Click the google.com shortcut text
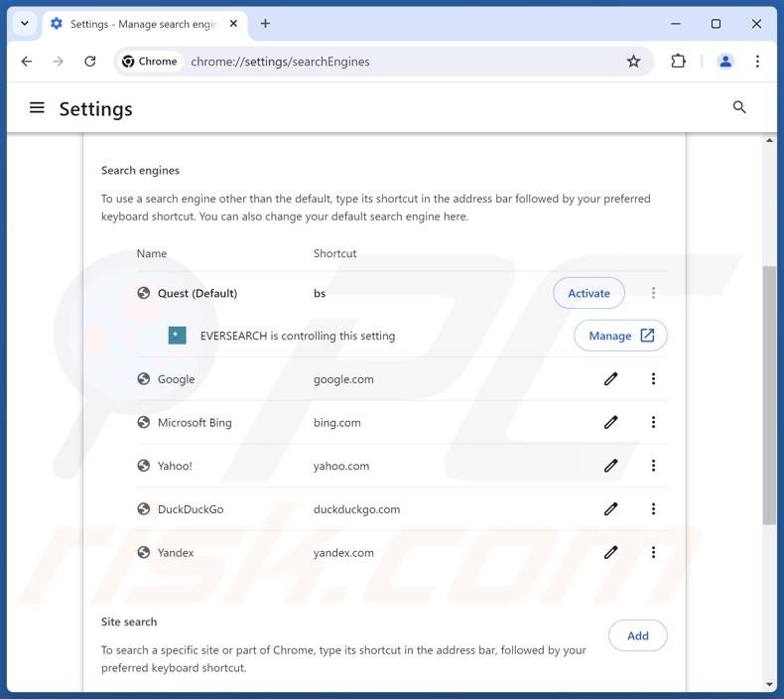This screenshot has height=699, width=784. (x=343, y=379)
